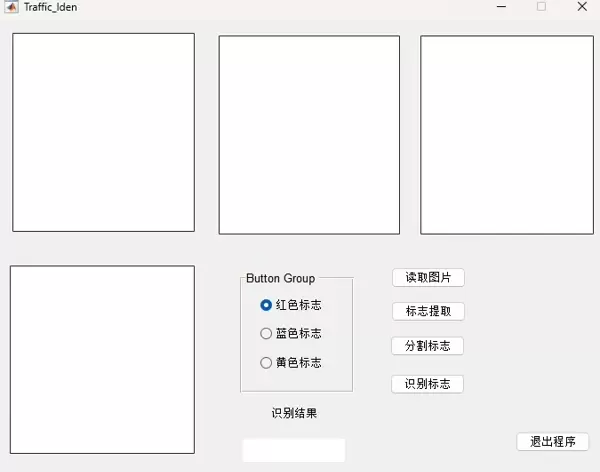Select the 红色标志 radio button
This screenshot has height=472, width=600.
(x=266, y=305)
